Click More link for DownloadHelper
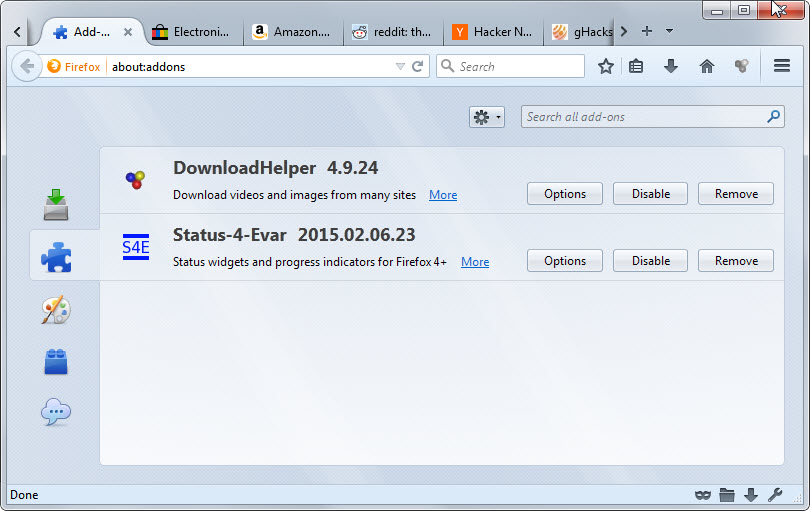The width and height of the screenshot is (810, 511). point(443,195)
